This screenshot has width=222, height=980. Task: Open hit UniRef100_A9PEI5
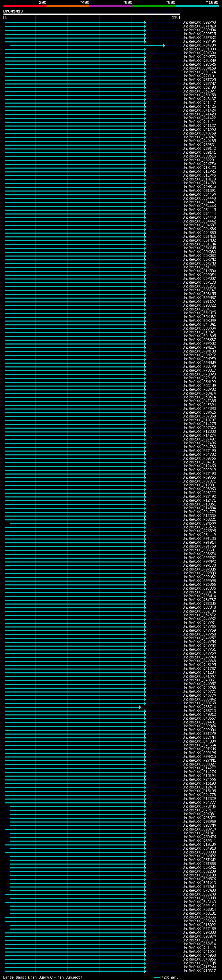(x=199, y=34)
